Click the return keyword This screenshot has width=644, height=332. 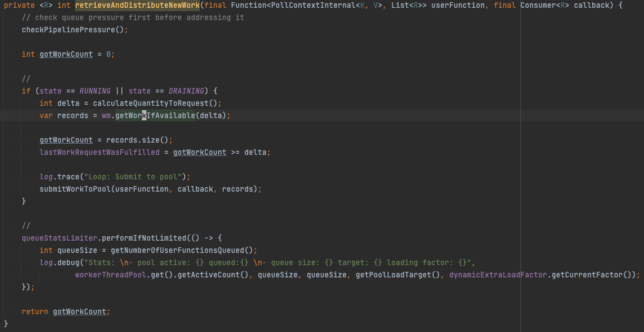(35, 311)
